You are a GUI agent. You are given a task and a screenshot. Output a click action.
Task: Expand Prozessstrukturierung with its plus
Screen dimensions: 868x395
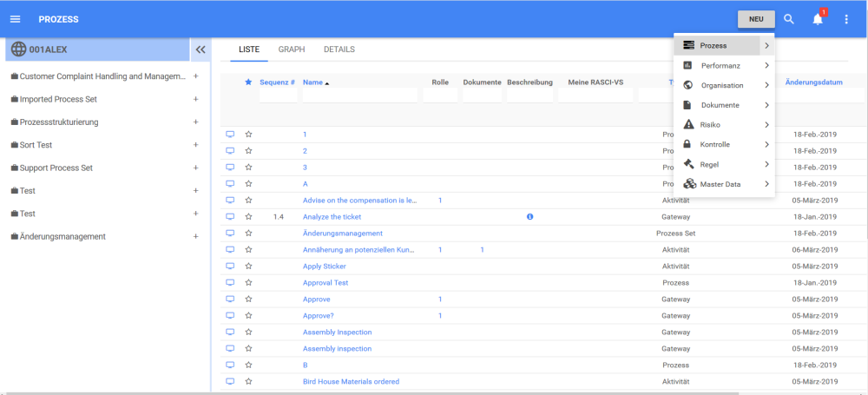coord(195,122)
